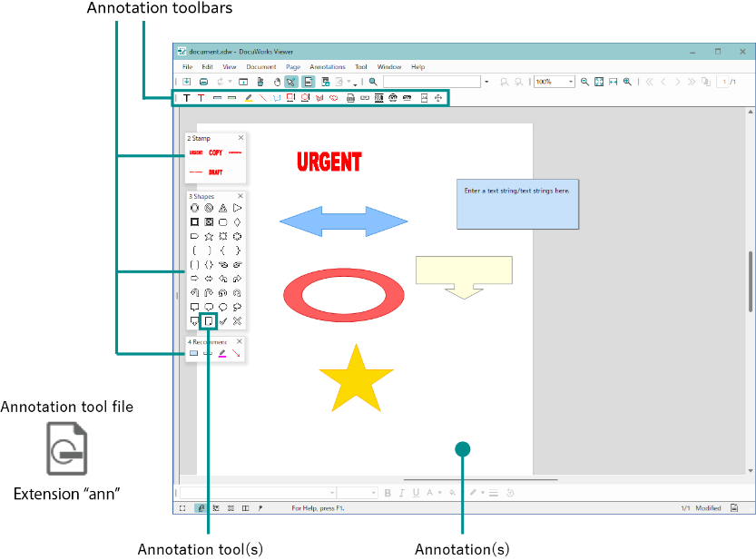This screenshot has width=756, height=560.
Task: Open the Document menu
Action: pos(260,66)
